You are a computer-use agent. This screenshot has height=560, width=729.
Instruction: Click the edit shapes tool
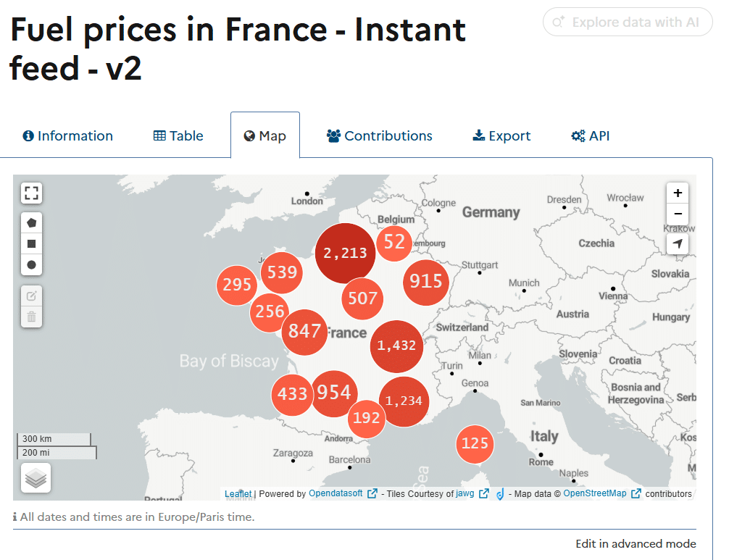pos(32,296)
